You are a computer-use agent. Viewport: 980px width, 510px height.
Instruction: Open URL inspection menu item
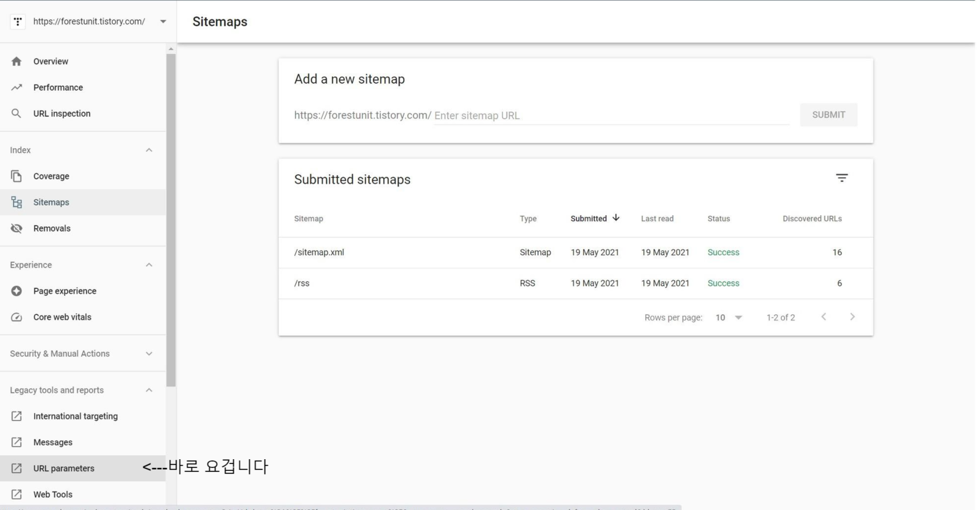(83, 113)
